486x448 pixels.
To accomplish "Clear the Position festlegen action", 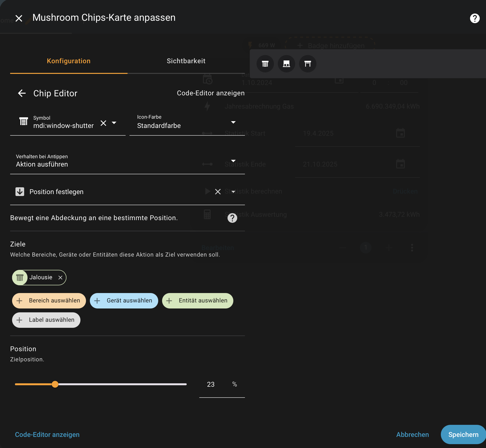I will 218,192.
